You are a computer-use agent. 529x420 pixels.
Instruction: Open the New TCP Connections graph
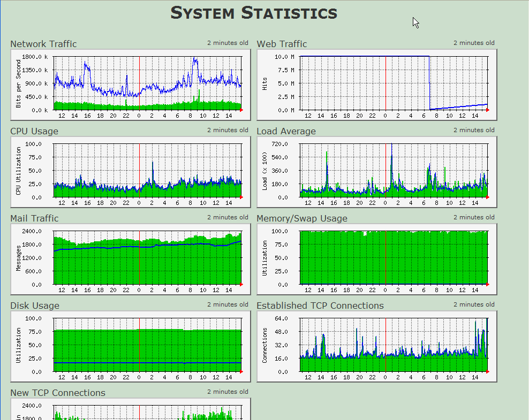click(131, 409)
